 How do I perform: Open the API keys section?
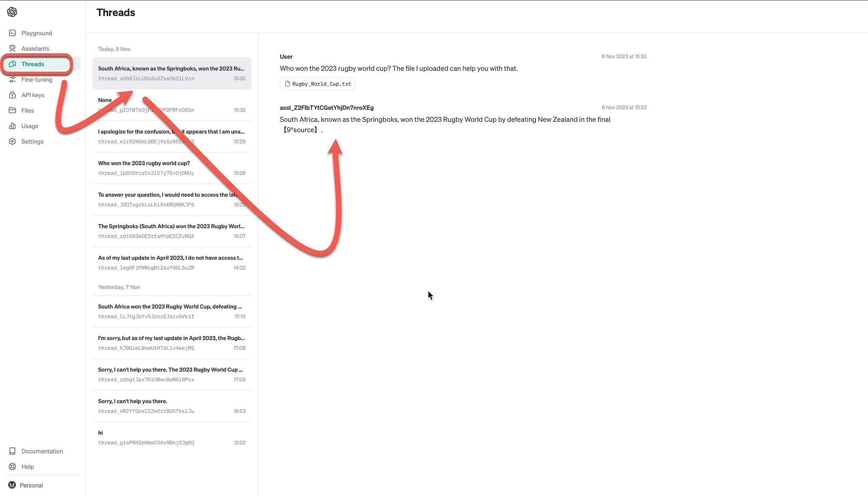click(x=33, y=95)
